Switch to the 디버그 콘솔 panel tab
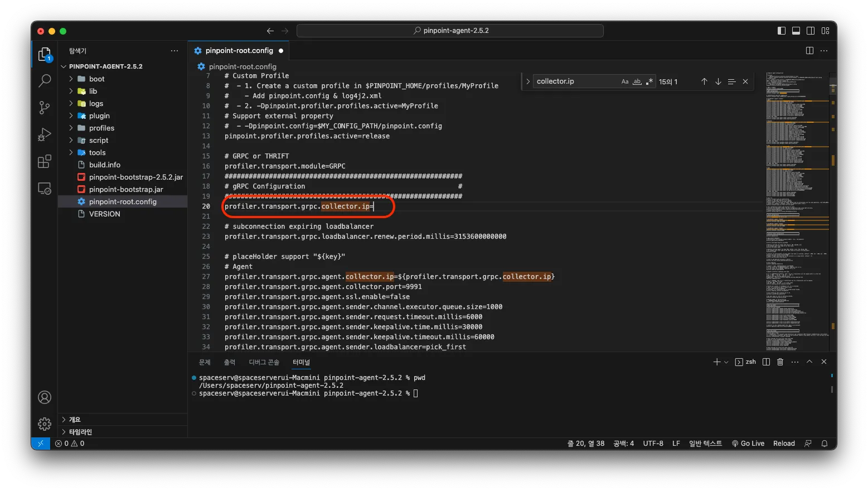Screen dimensions: 868x491 [x=264, y=362]
